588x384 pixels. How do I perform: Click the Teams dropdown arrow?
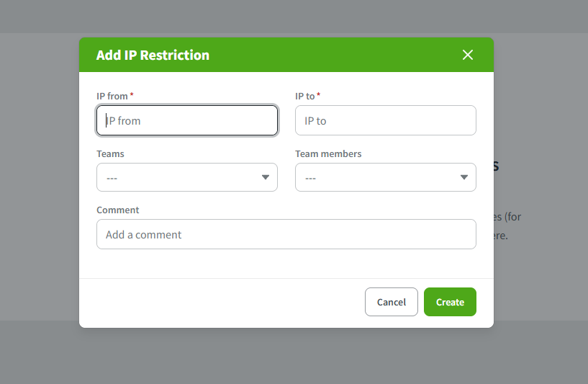(x=266, y=177)
